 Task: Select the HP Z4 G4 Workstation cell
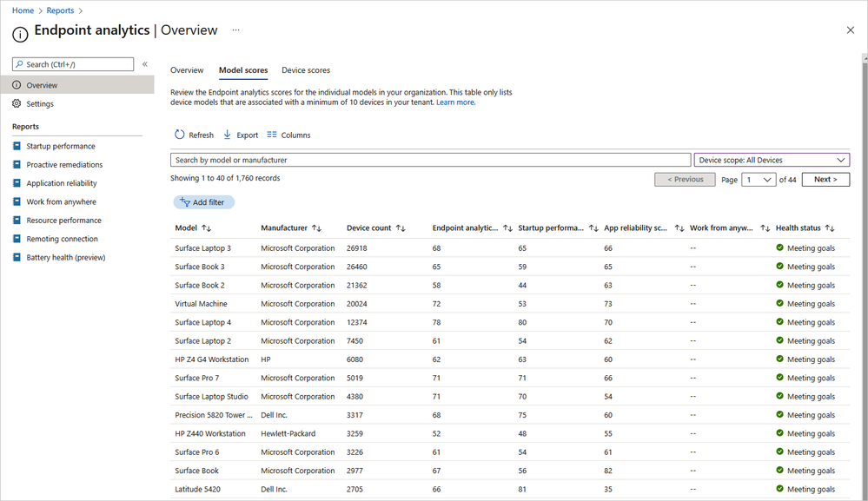pos(211,359)
